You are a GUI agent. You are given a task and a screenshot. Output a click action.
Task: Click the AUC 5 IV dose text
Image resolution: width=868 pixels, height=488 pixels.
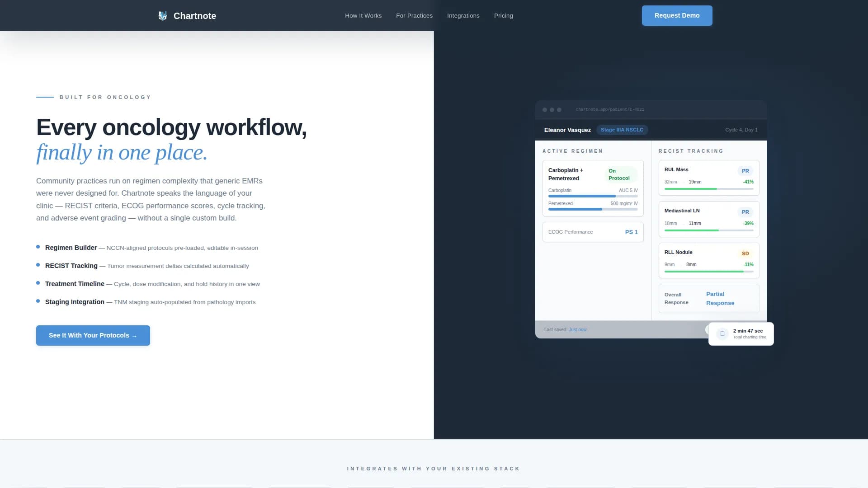pos(628,191)
